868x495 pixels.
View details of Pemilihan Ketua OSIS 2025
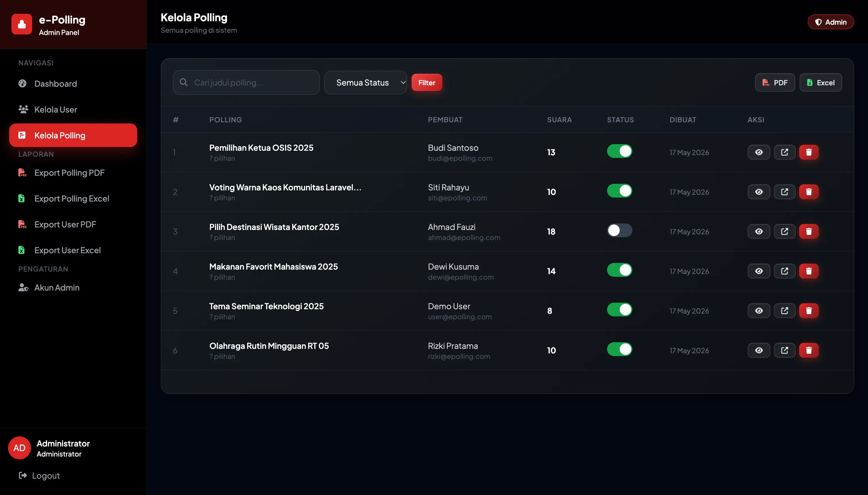click(x=759, y=152)
